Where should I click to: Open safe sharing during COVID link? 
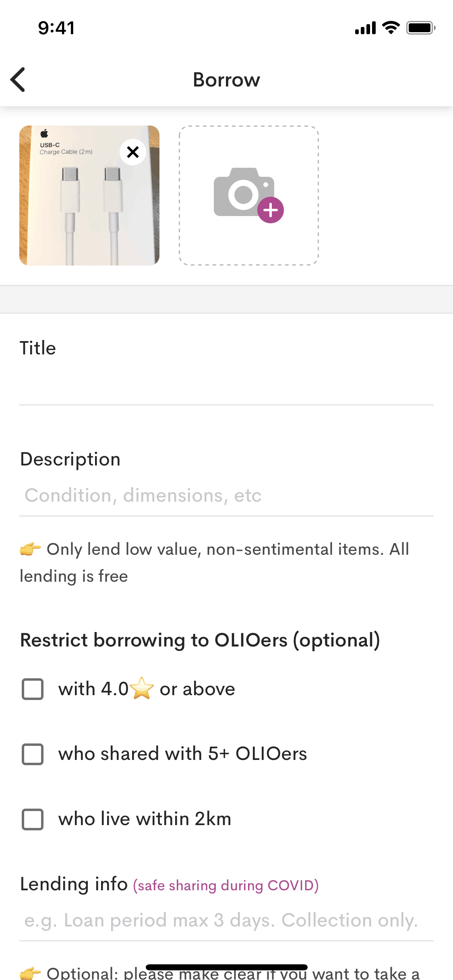[x=226, y=885]
